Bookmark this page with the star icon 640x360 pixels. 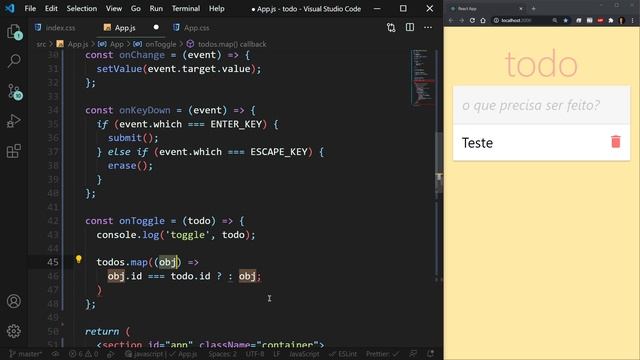pos(565,20)
